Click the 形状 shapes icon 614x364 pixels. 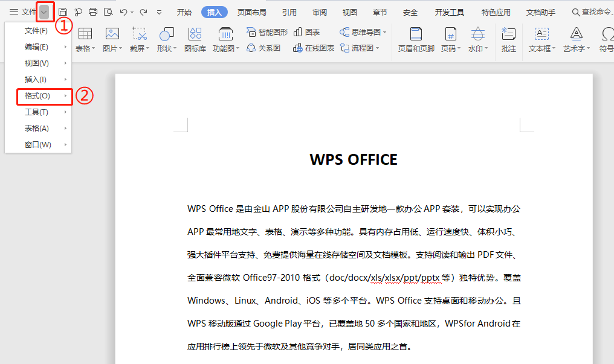(x=166, y=34)
